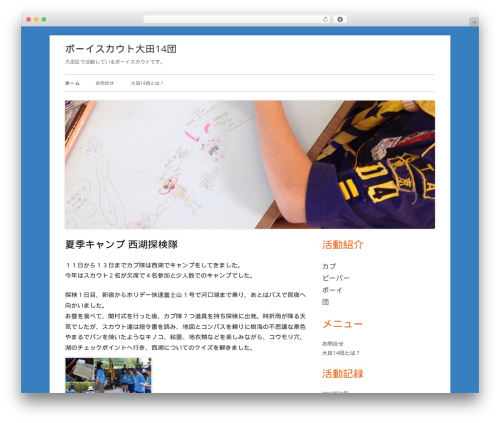The height and width of the screenshot is (423, 500).
Task: Click the scout uniform header banner image
Action: pyautogui.click(x=250, y=165)
